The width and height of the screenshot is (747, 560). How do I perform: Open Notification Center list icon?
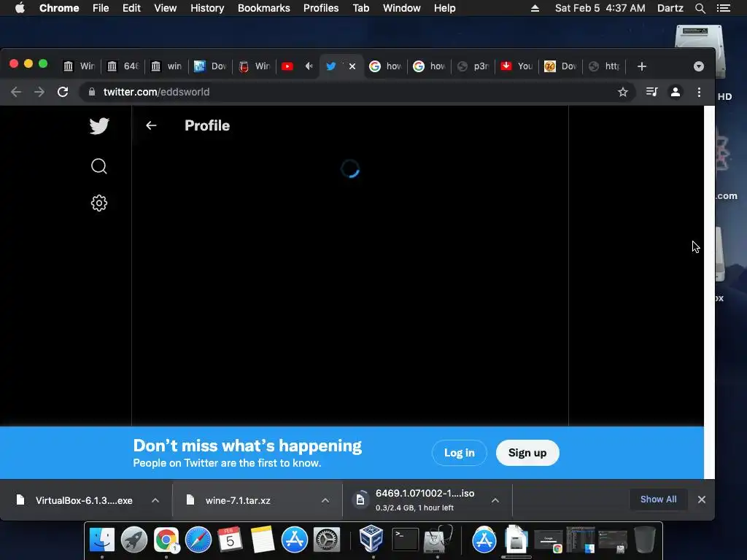723,8
